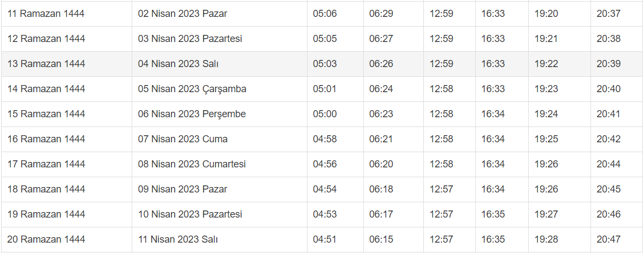The height and width of the screenshot is (253, 644).
Task: Click the 20:47 time cell
Action: click(608, 239)
